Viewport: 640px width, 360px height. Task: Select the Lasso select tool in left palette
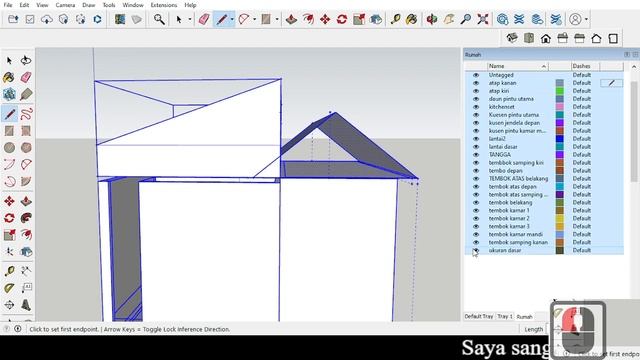tap(26, 60)
